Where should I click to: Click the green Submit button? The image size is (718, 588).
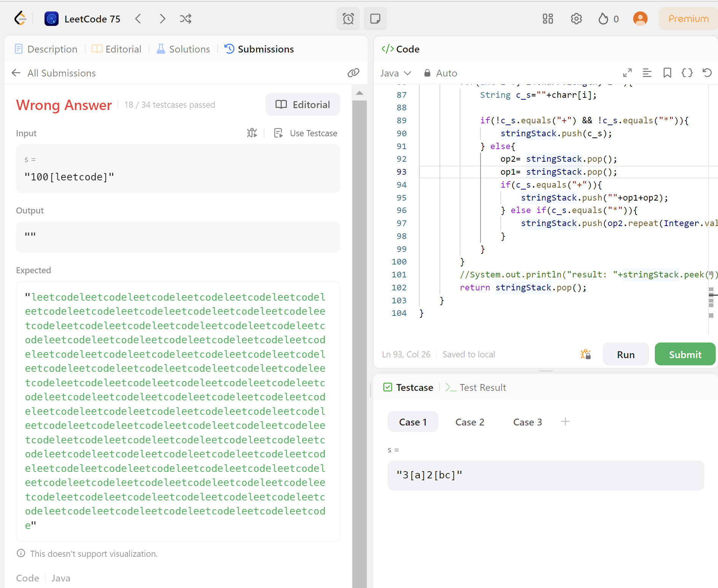(x=685, y=354)
